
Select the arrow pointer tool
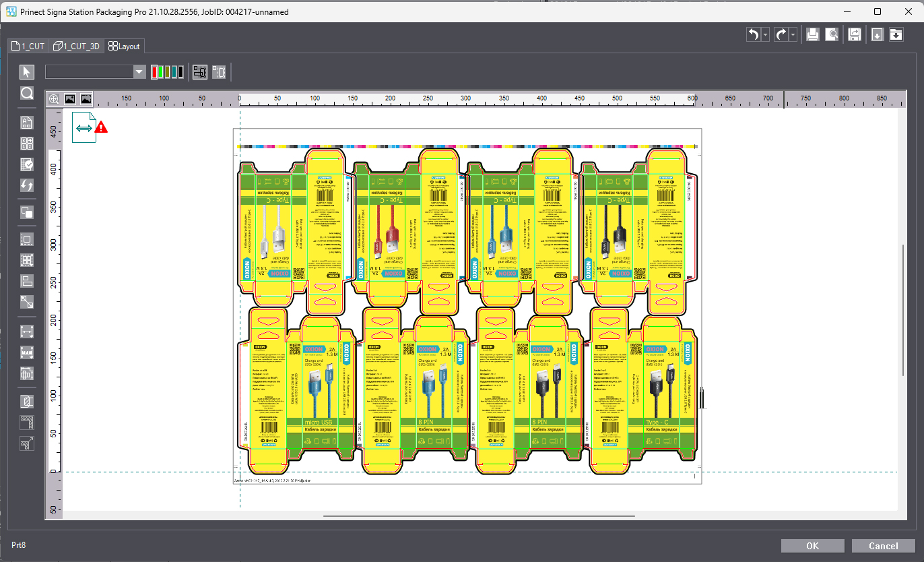[27, 72]
